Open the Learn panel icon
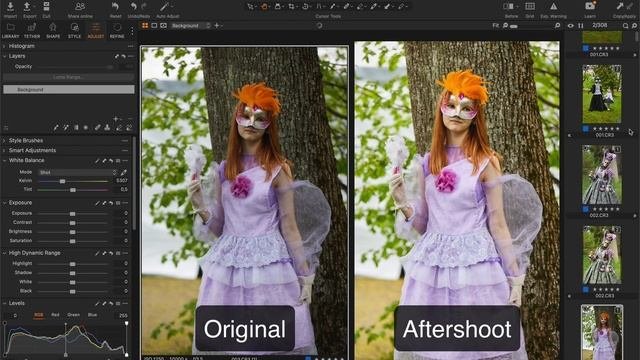The width and height of the screenshot is (640, 360). tap(590, 7)
